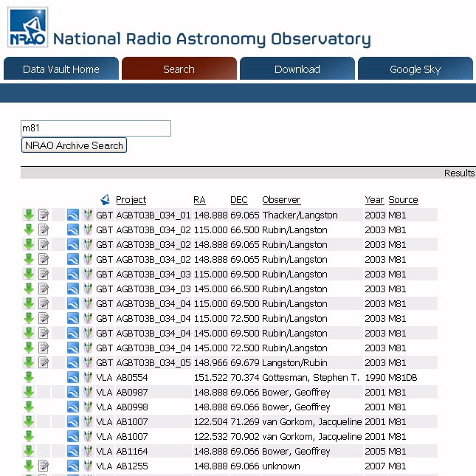Image resolution: width=476 pixels, height=476 pixels.
Task: Click pencil-cup tools icon for AB0554 row
Action: tap(88, 377)
